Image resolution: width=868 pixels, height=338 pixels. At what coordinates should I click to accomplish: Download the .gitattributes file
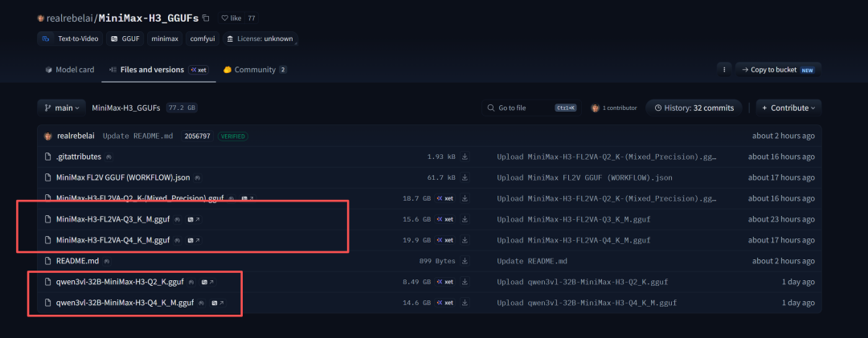pos(465,157)
